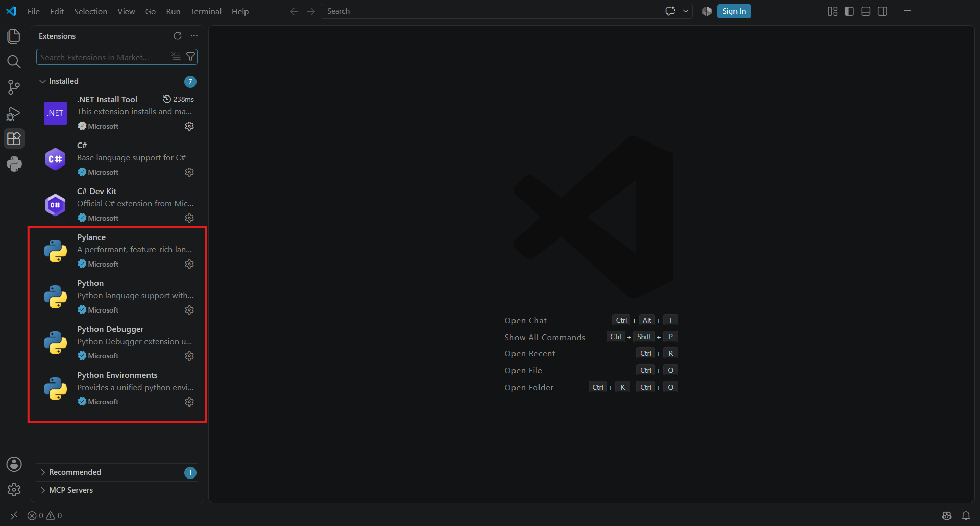Open manage gear for Python Debugger

coord(189,356)
